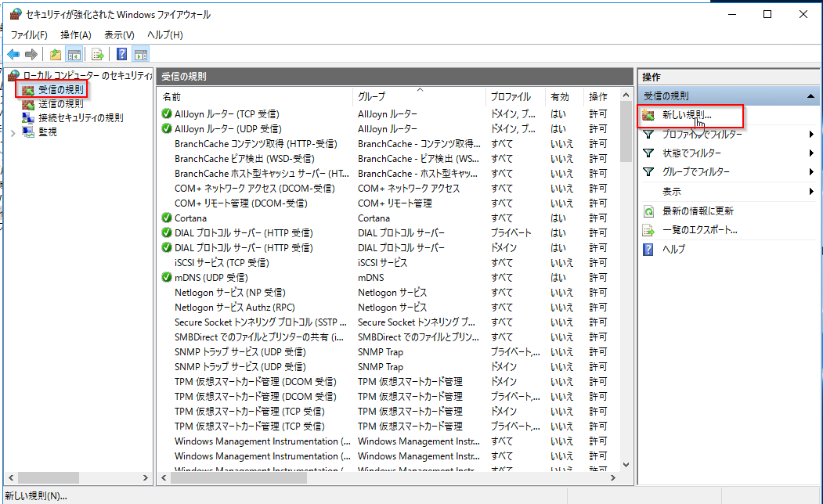Select 送信の規則 in the tree
823x504 pixels.
[x=61, y=104]
